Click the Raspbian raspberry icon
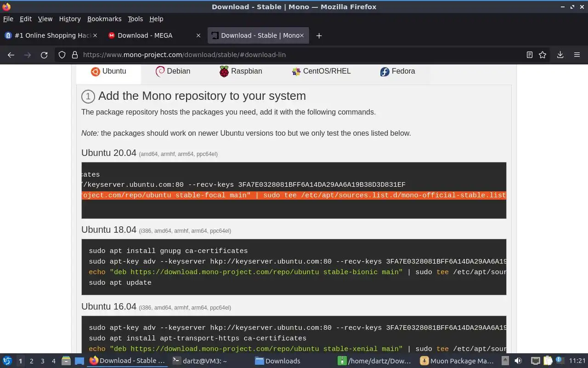Screen dimensions: 588x368 pyautogui.click(x=224, y=71)
